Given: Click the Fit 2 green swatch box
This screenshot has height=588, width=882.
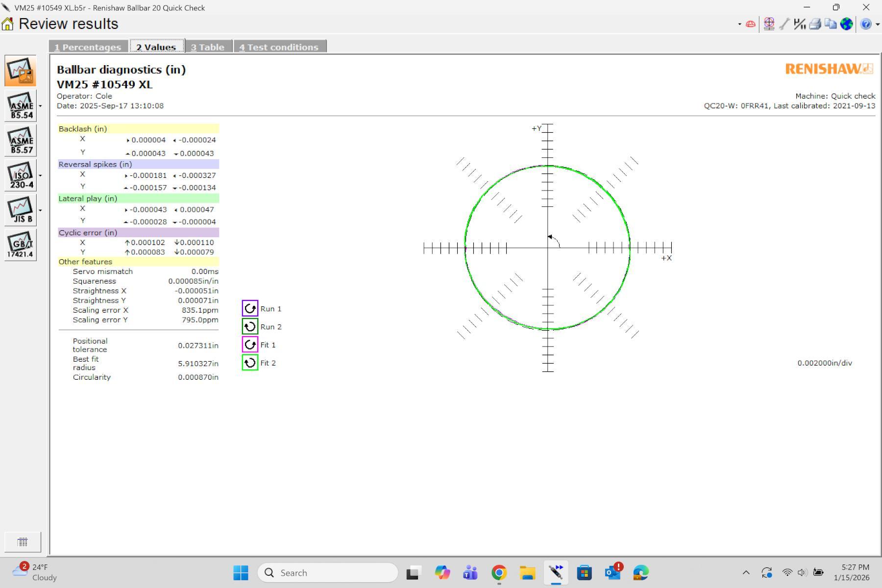Looking at the screenshot, I should coord(250,363).
